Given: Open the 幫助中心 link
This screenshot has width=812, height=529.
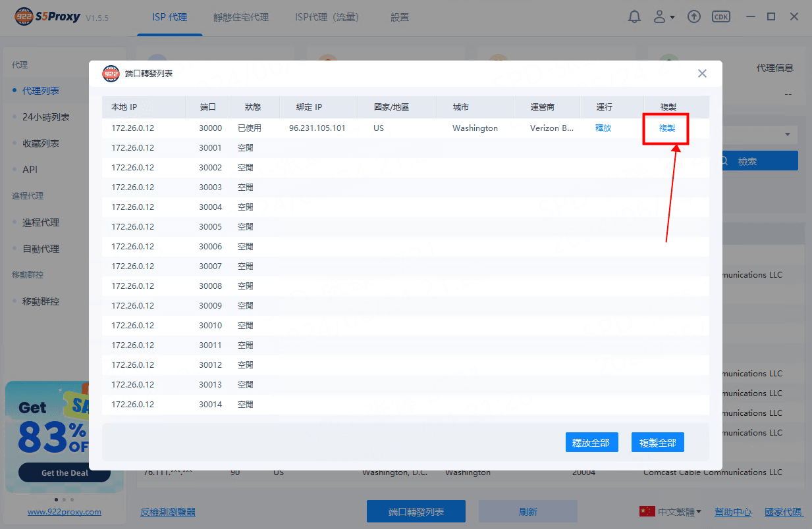Looking at the screenshot, I should coord(733,511).
